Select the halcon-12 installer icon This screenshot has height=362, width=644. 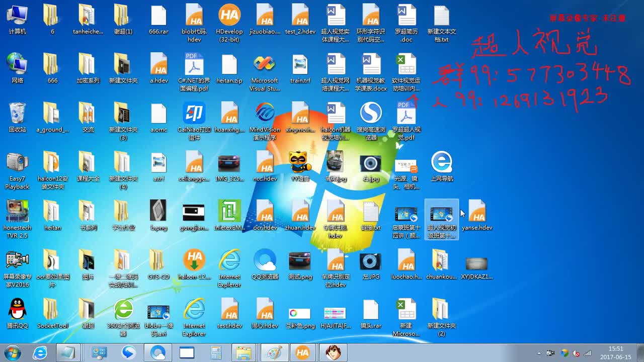194,265
